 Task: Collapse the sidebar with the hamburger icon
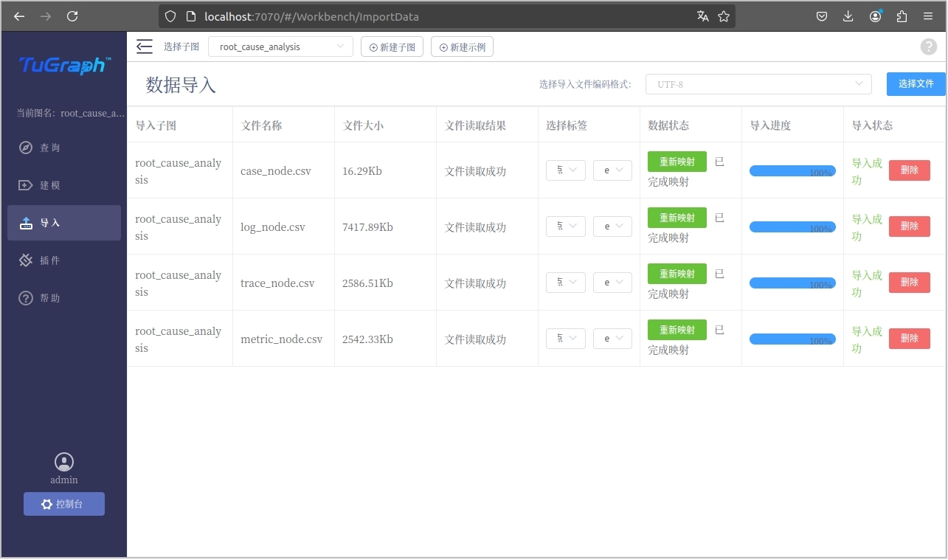click(145, 46)
